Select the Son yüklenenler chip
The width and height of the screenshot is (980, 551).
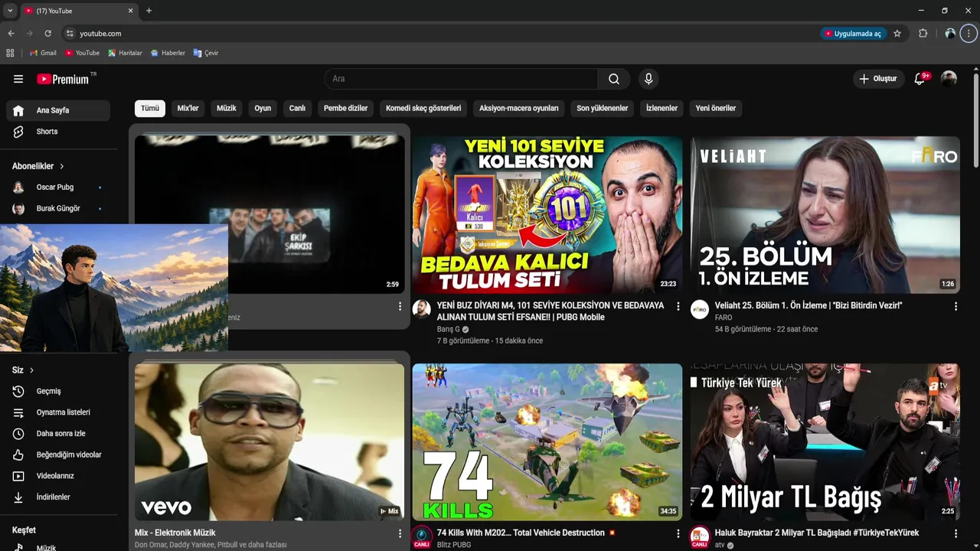[x=603, y=109]
